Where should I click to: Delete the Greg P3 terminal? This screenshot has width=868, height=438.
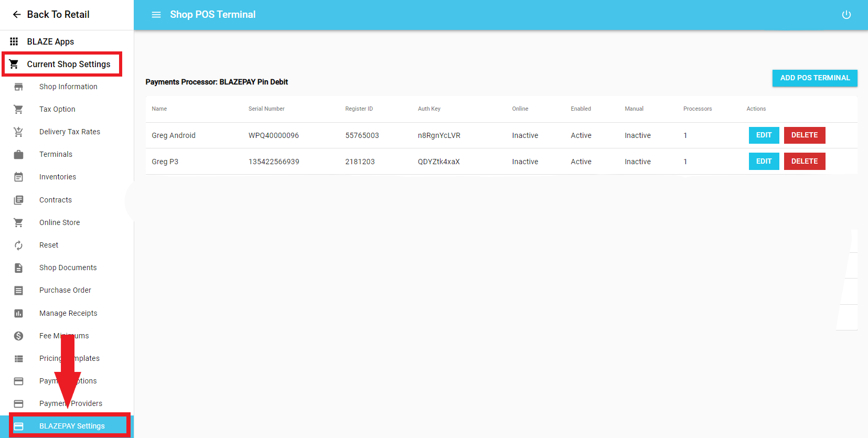(x=804, y=162)
